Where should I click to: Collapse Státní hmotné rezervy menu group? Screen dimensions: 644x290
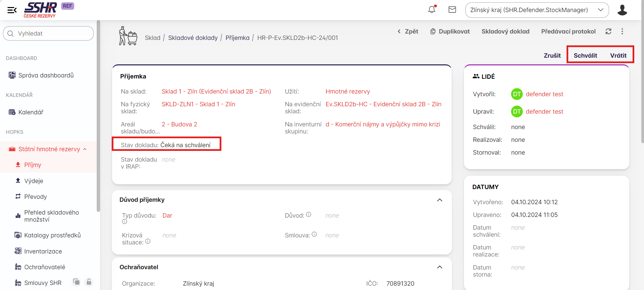pos(85,149)
